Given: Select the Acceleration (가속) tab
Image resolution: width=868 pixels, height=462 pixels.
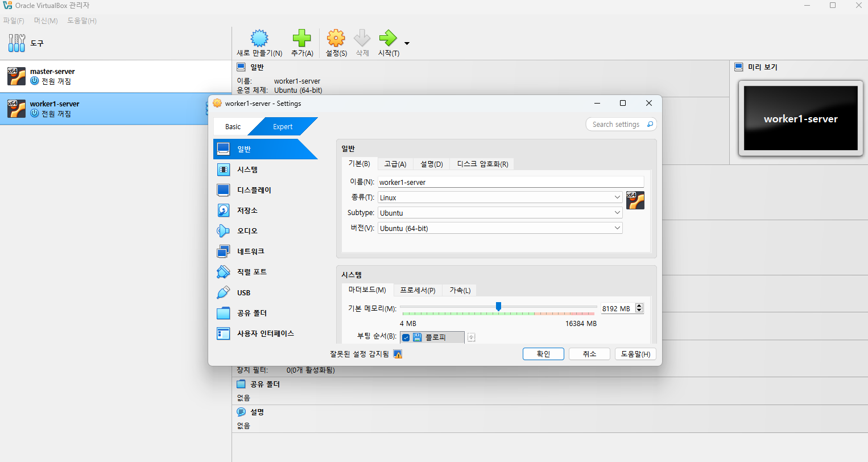Looking at the screenshot, I should [x=460, y=290].
